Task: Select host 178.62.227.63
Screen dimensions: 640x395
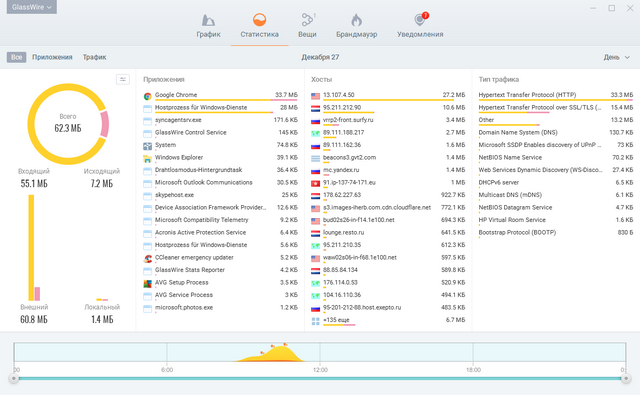Action: pos(388,195)
